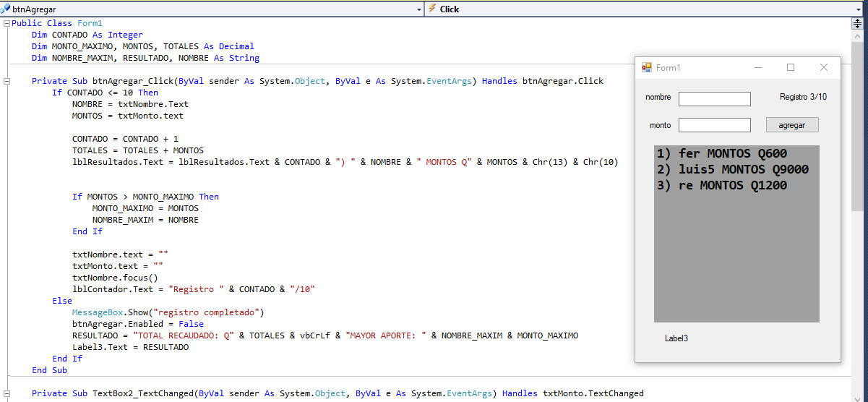The height and width of the screenshot is (402, 868).
Task: Click result line '1) fer MONTOS Q600'
Action: point(722,153)
